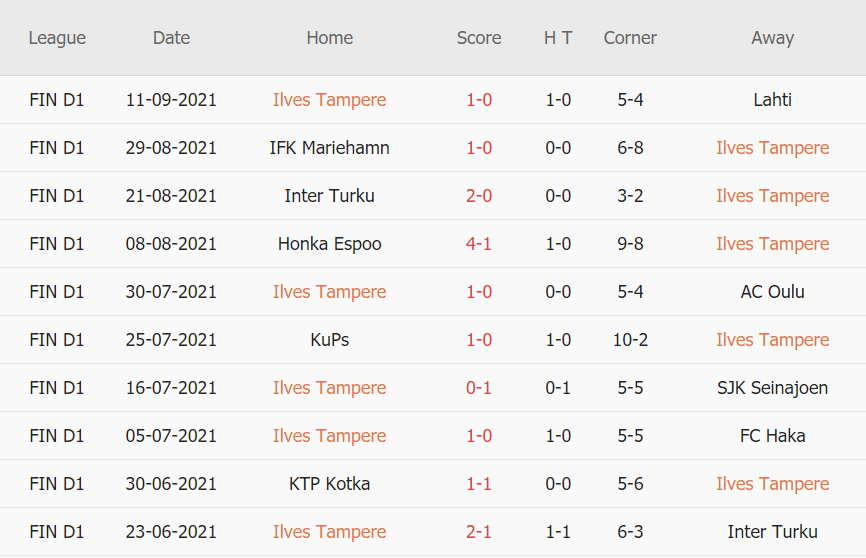The image size is (866, 558).
Task: Open the IFK Mariehamn team link
Action: [x=329, y=148]
